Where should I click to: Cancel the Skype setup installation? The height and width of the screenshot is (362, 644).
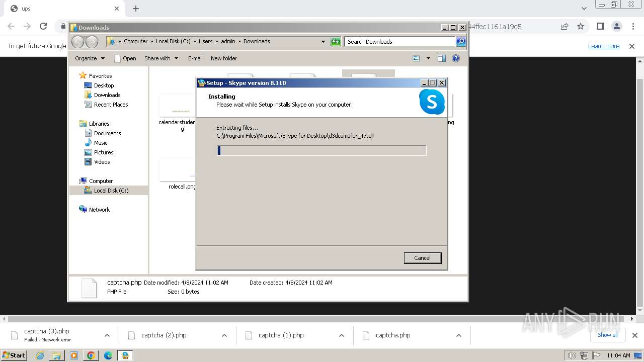pyautogui.click(x=423, y=258)
